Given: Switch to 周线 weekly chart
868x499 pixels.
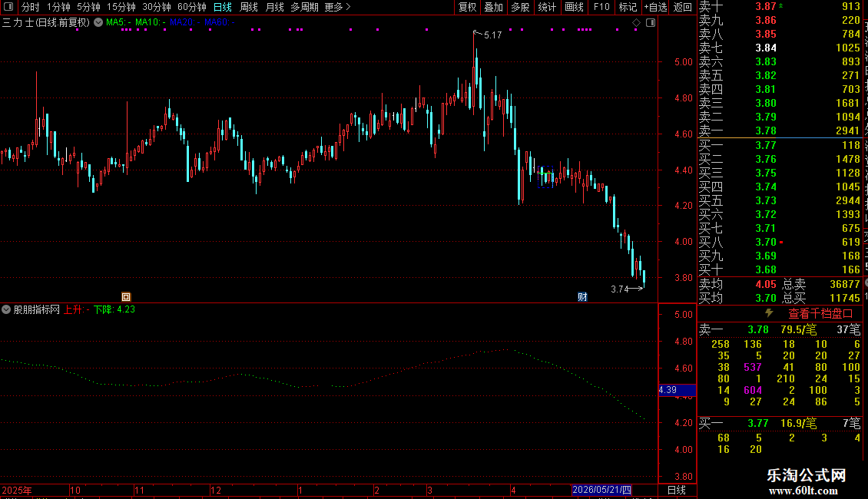Looking at the screenshot, I should click(249, 7).
